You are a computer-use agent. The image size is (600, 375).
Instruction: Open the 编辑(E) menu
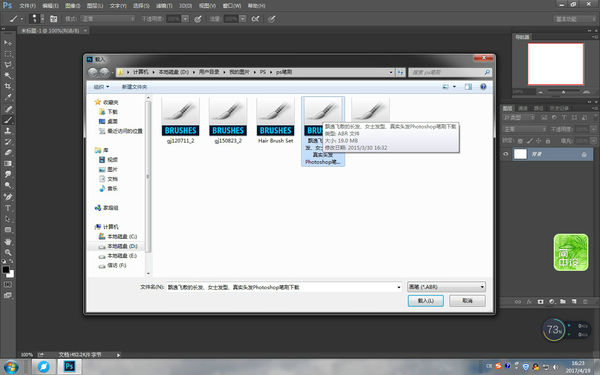point(50,6)
